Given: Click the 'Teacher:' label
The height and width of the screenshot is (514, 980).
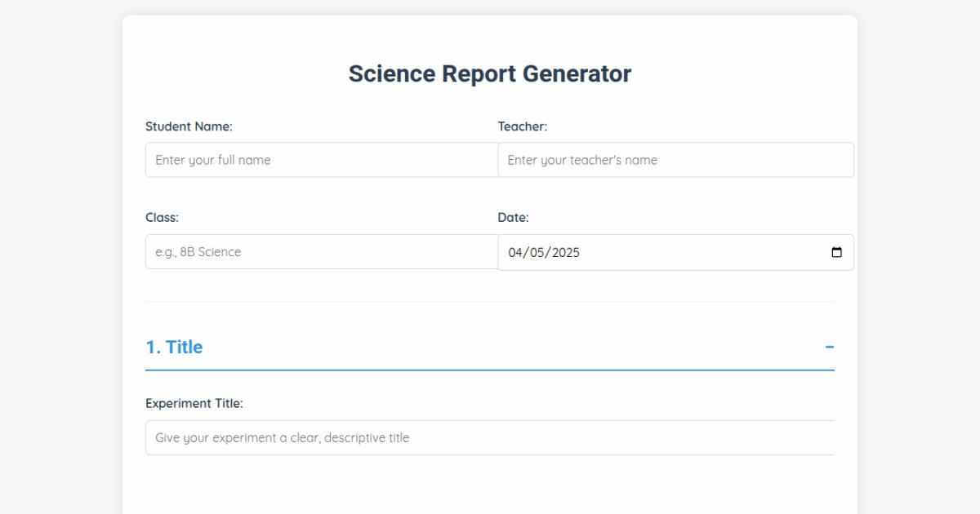Looking at the screenshot, I should point(522,126).
